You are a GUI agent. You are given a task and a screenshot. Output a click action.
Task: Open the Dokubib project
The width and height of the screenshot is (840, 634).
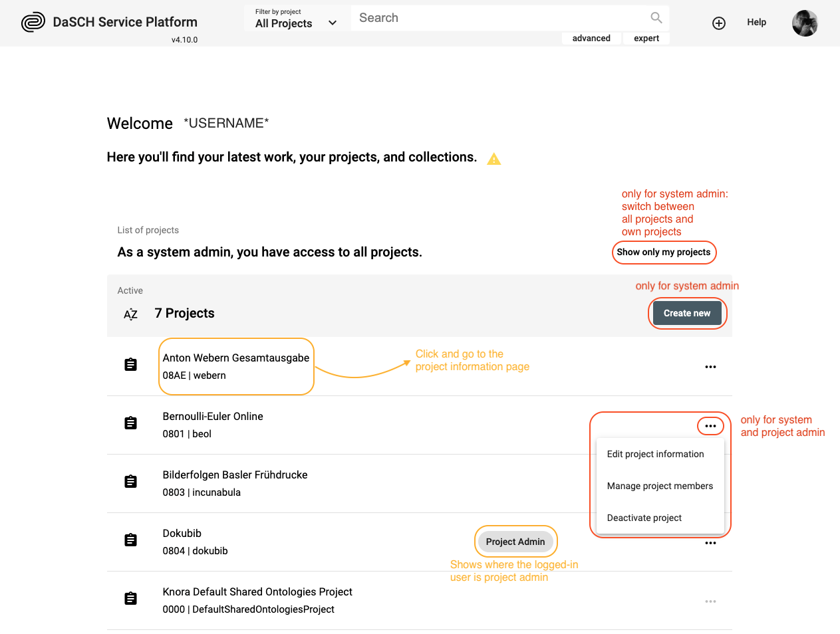182,534
